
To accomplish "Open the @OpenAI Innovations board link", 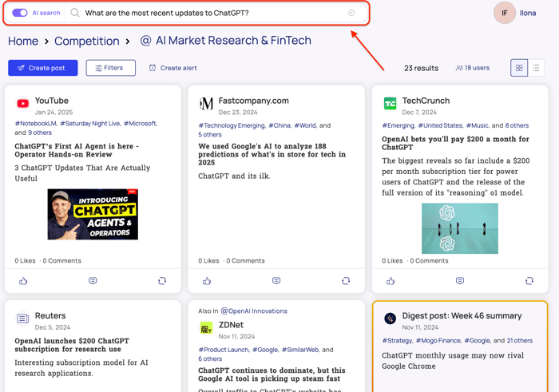I will 254,311.
